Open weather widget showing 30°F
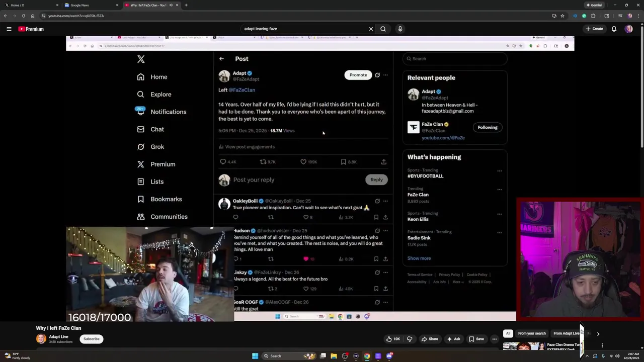Viewport: 644px width, 362px height. pyautogui.click(x=18, y=356)
